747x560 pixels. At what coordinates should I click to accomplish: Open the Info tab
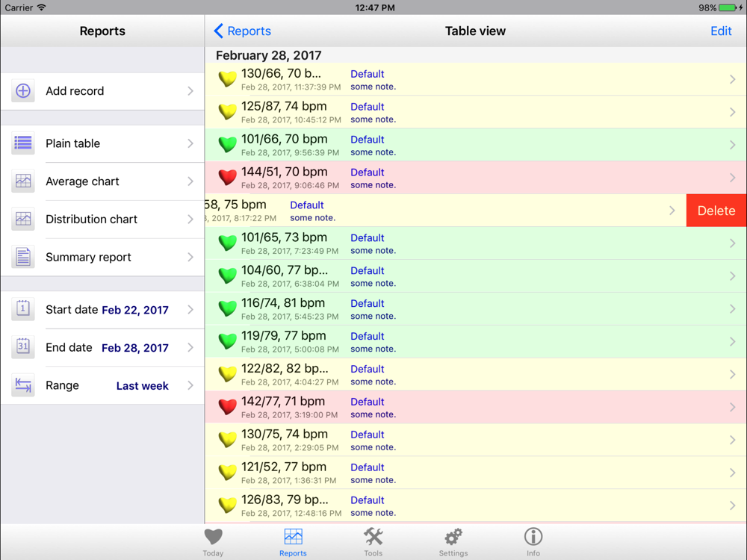pyautogui.click(x=533, y=541)
